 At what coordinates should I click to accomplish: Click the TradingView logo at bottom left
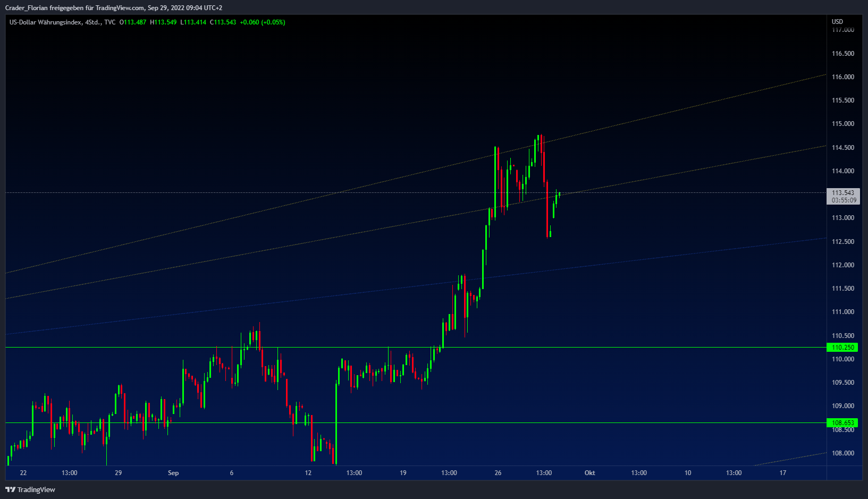click(30, 489)
